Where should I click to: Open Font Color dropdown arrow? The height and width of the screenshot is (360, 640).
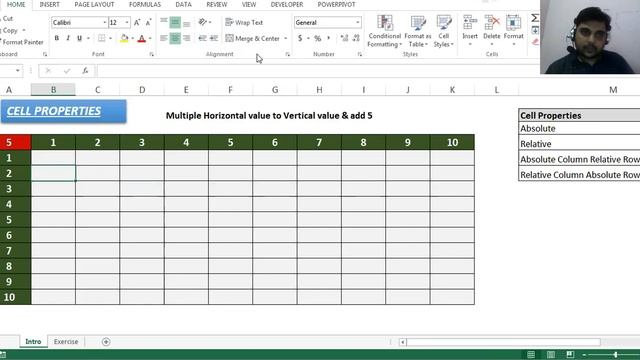[151, 38]
